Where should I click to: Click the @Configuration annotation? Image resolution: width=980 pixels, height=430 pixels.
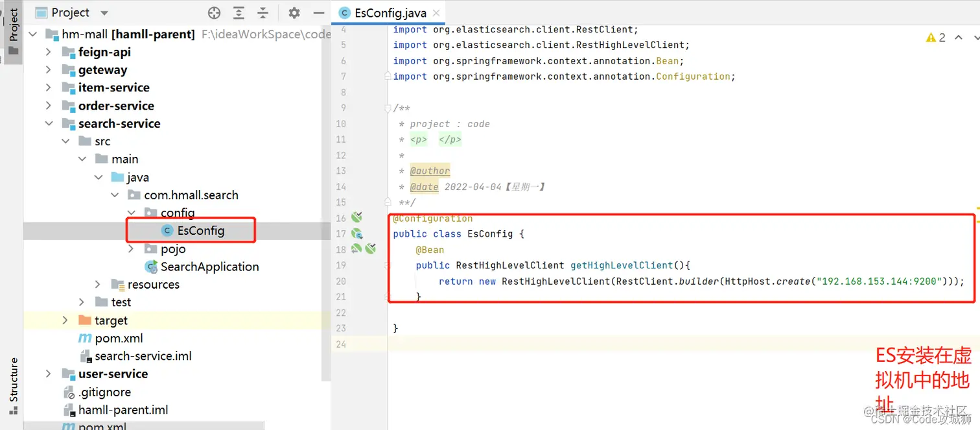tap(433, 219)
